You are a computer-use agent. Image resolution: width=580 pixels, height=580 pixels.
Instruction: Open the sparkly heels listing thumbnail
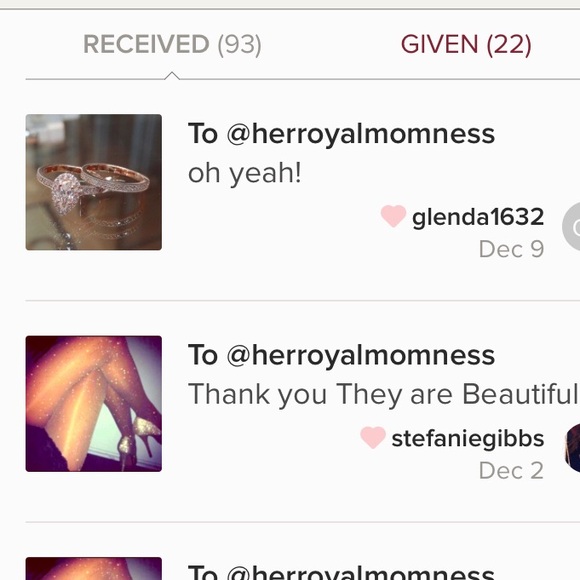click(94, 404)
